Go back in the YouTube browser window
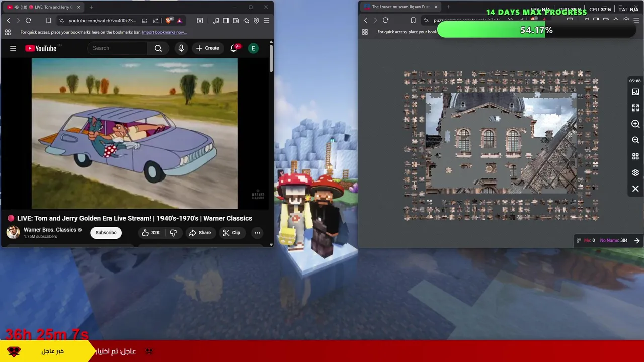644x362 pixels. pyautogui.click(x=8, y=21)
